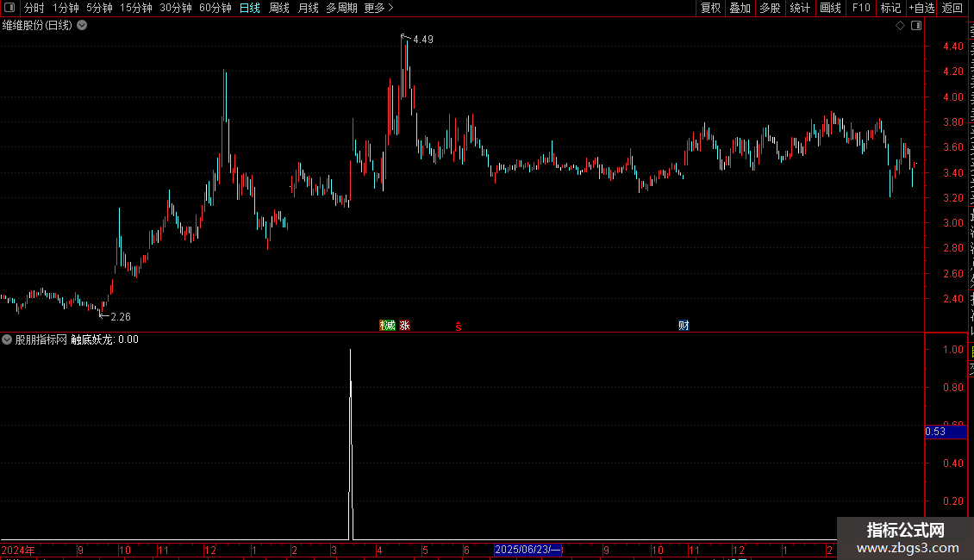The width and height of the screenshot is (974, 560).
Task: Switch to 月线 monthly chart
Action: pos(308,8)
